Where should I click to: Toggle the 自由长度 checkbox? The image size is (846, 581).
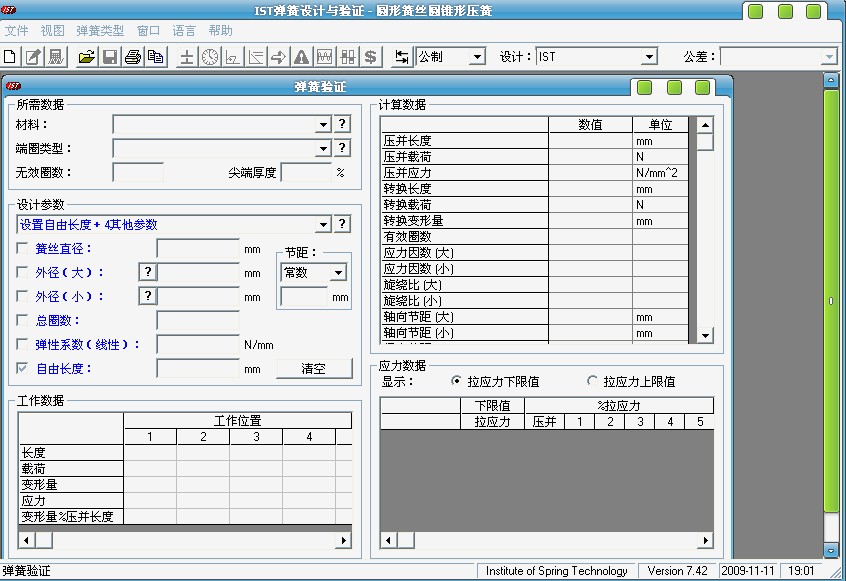pos(22,368)
